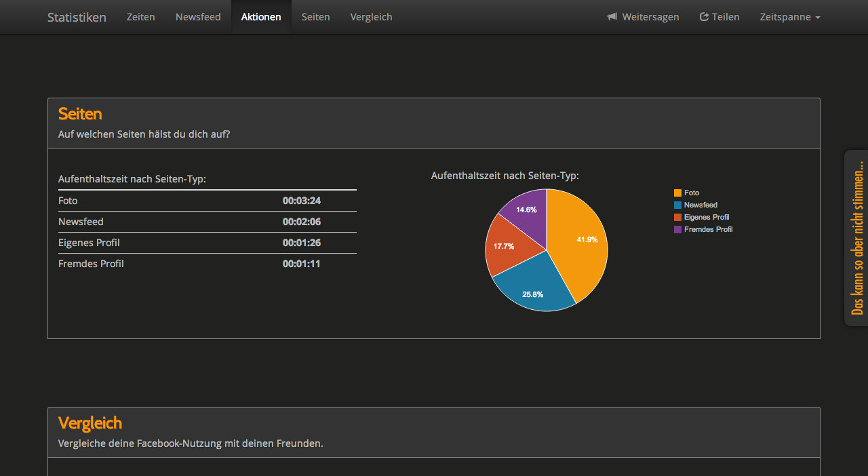Go to the Seiten navigation tab
The image size is (868, 476).
click(315, 17)
